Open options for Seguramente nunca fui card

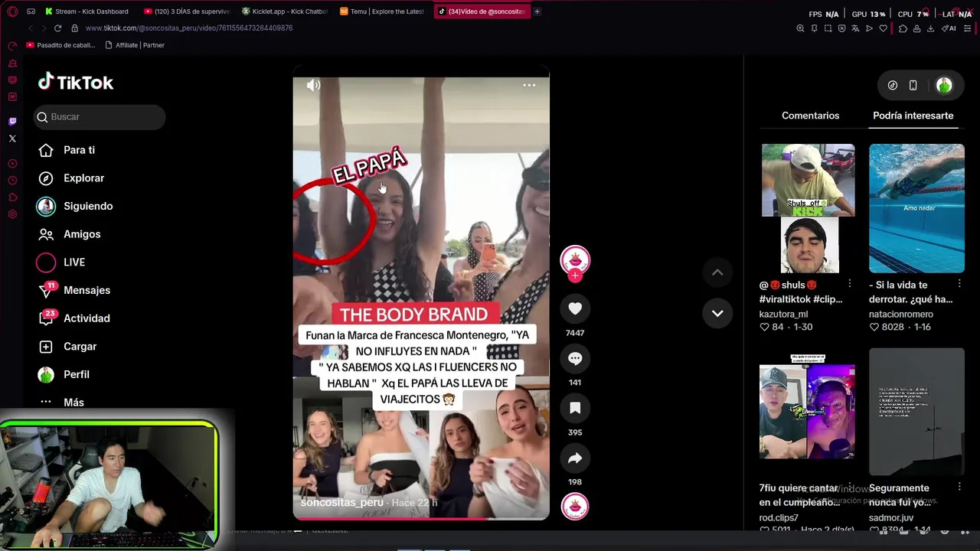(x=959, y=486)
